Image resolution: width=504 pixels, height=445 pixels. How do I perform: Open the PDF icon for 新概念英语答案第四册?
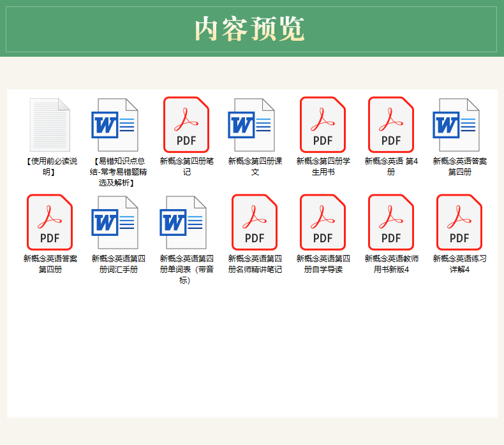click(50, 222)
